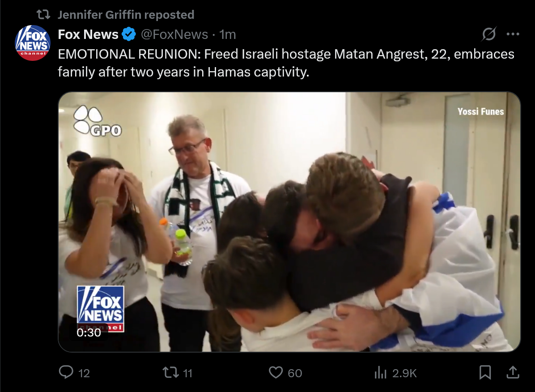Click the EMOTIONAL REUNION tweet text
The image size is (535, 392).
point(286,63)
